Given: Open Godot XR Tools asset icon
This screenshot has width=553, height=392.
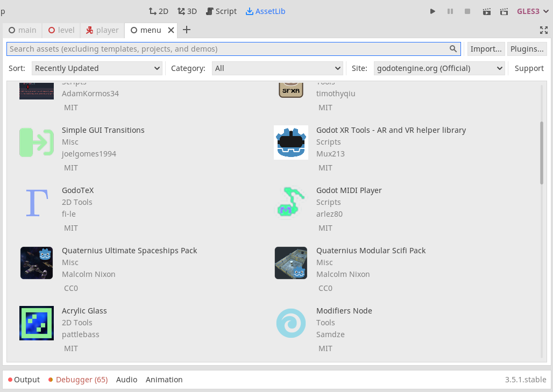Looking at the screenshot, I should tap(291, 142).
